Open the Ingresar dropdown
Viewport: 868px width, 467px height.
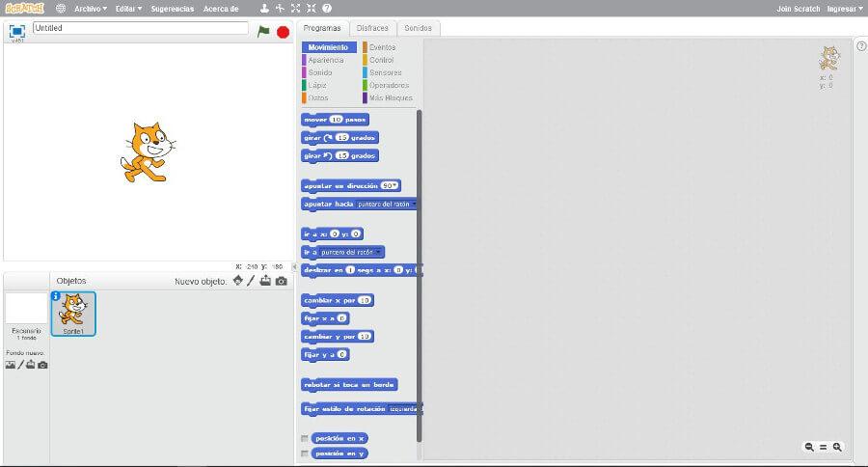[845, 9]
